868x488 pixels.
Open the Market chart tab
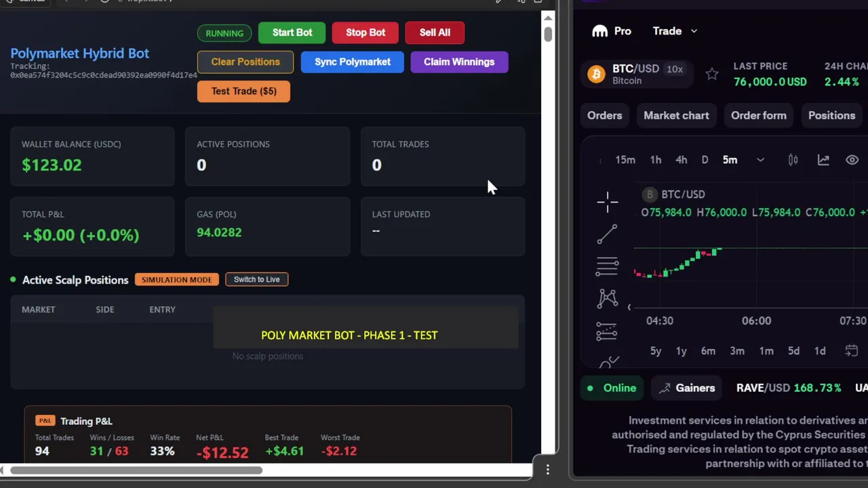(x=676, y=115)
